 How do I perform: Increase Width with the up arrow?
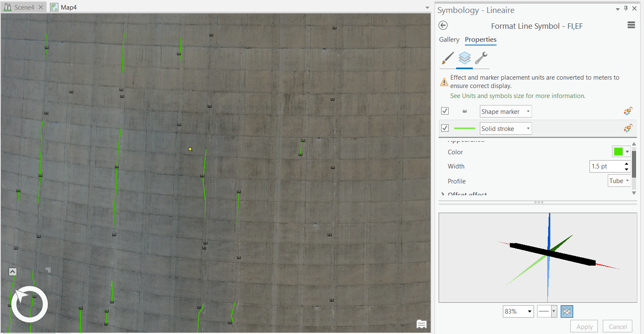(x=627, y=164)
